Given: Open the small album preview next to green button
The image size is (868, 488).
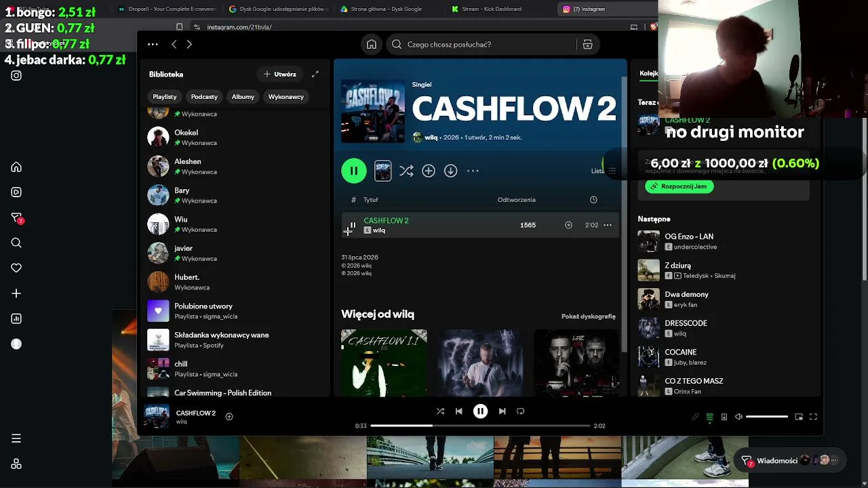Looking at the screenshot, I should tap(383, 171).
